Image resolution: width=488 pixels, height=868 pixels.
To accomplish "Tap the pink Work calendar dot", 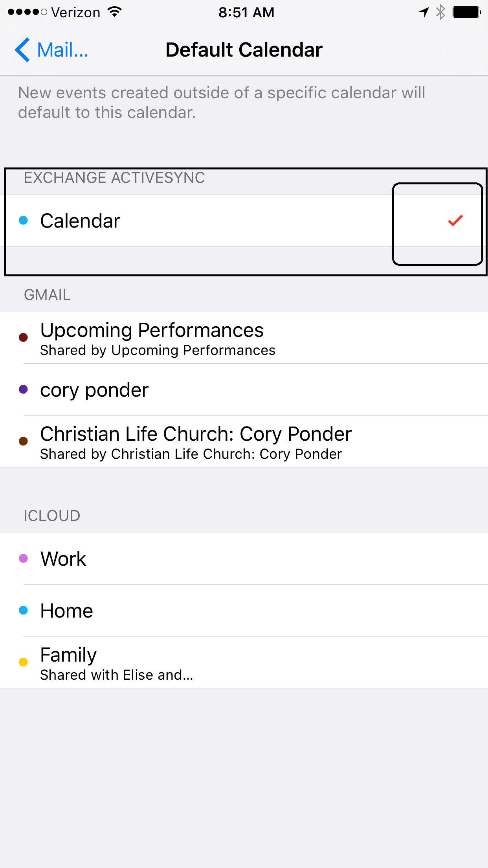I will click(x=24, y=559).
